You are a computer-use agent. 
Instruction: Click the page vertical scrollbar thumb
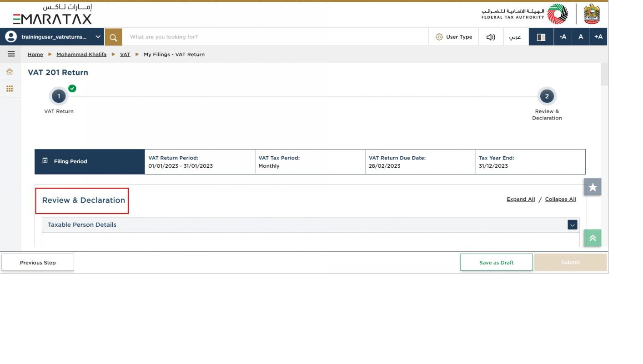point(604,74)
